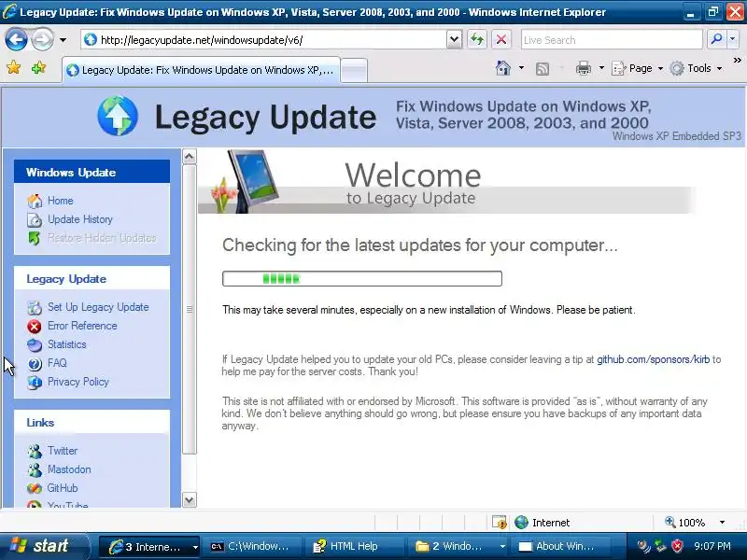Viewport: 747px width, 560px height.
Task: Click the magnifier search button
Action: [x=715, y=39]
